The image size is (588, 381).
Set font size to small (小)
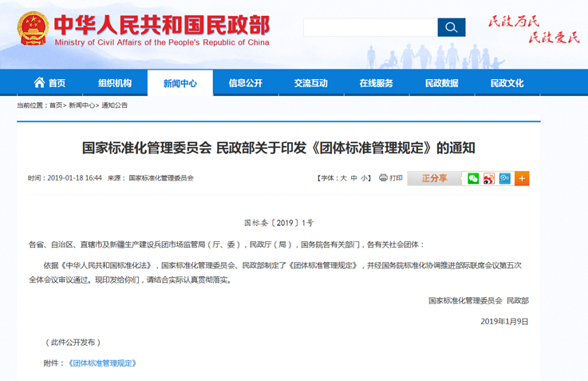click(x=365, y=178)
